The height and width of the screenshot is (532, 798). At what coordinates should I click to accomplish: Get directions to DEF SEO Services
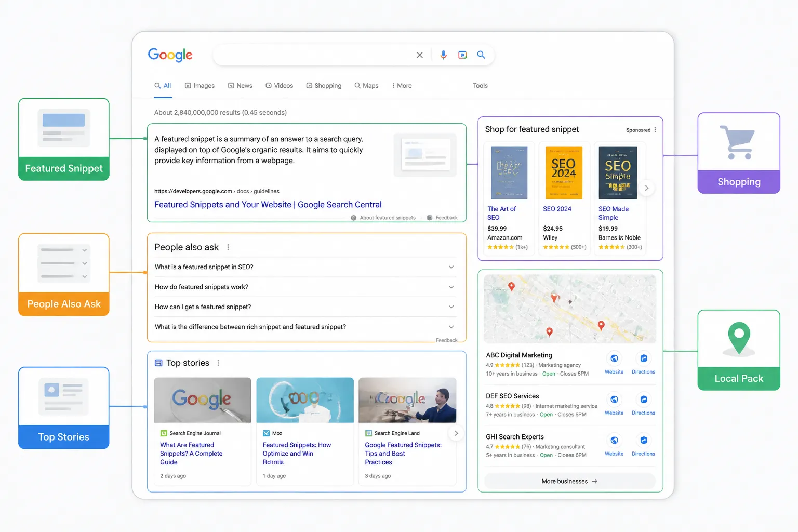[644, 400]
